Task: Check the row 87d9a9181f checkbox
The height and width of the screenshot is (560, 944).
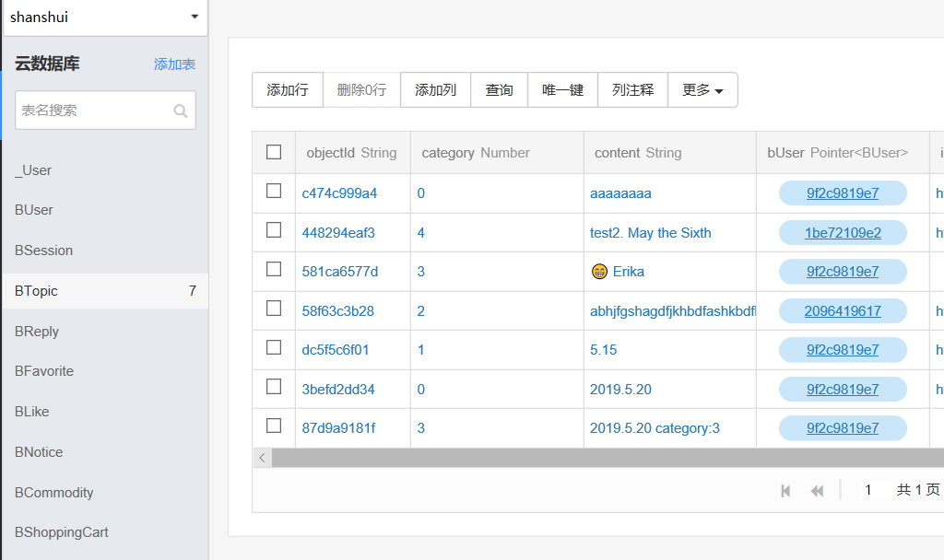Action: [274, 426]
